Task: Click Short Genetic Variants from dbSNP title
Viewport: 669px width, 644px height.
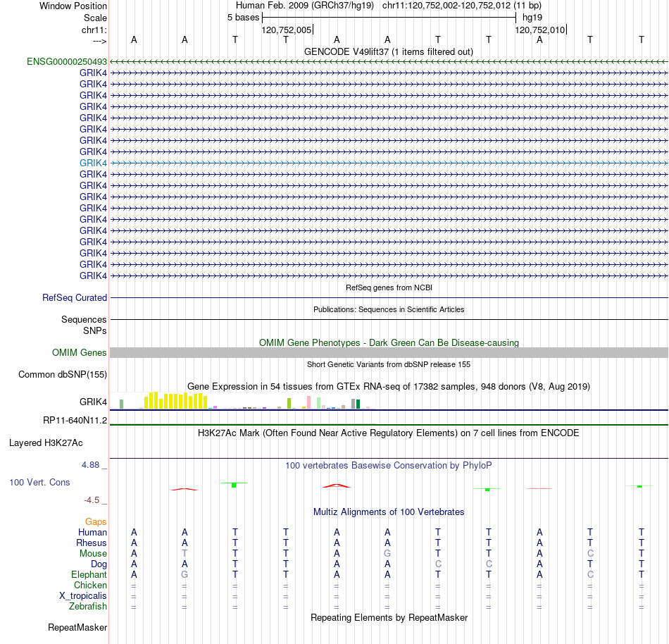Action: pyautogui.click(x=389, y=364)
